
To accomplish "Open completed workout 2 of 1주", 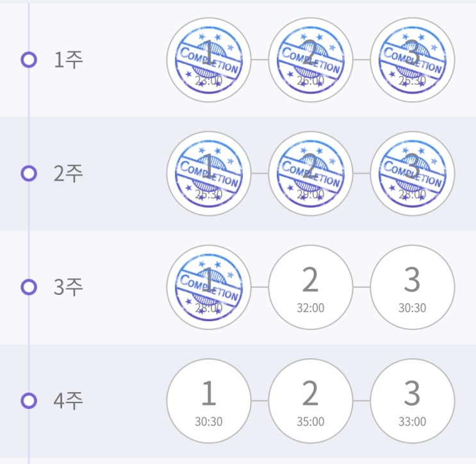I will tap(310, 60).
